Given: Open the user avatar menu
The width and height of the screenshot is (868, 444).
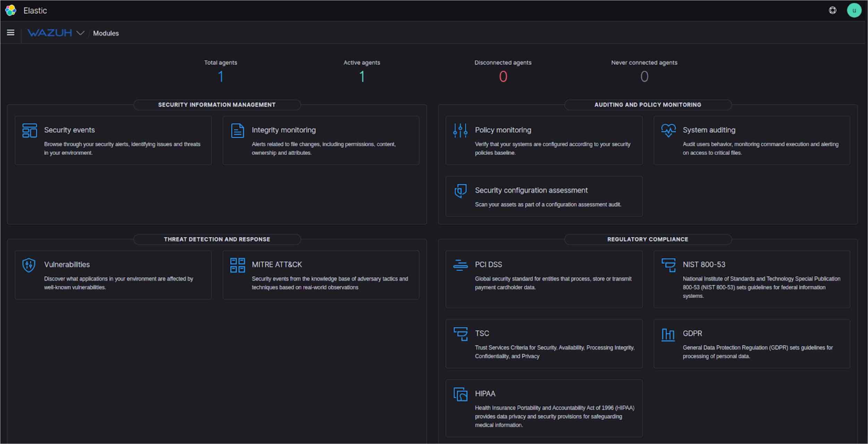Looking at the screenshot, I should pos(854,10).
